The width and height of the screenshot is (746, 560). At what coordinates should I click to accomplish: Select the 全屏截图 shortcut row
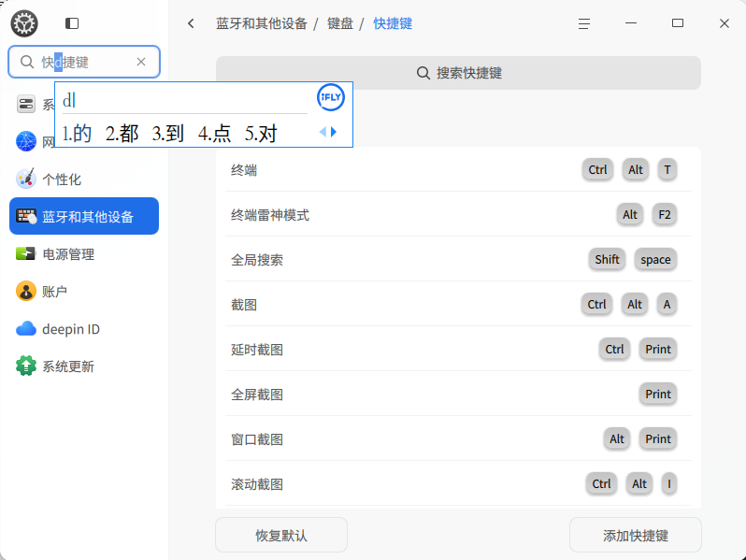click(458, 394)
